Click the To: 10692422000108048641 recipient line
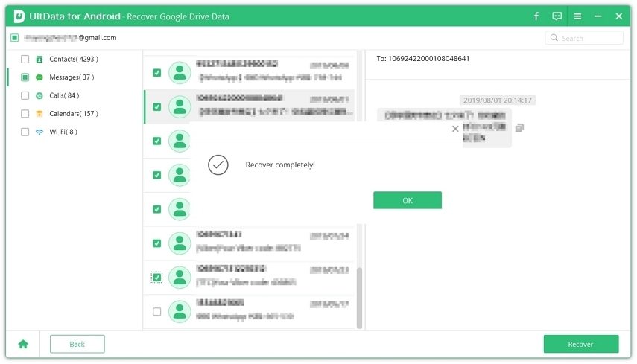 pyautogui.click(x=423, y=59)
